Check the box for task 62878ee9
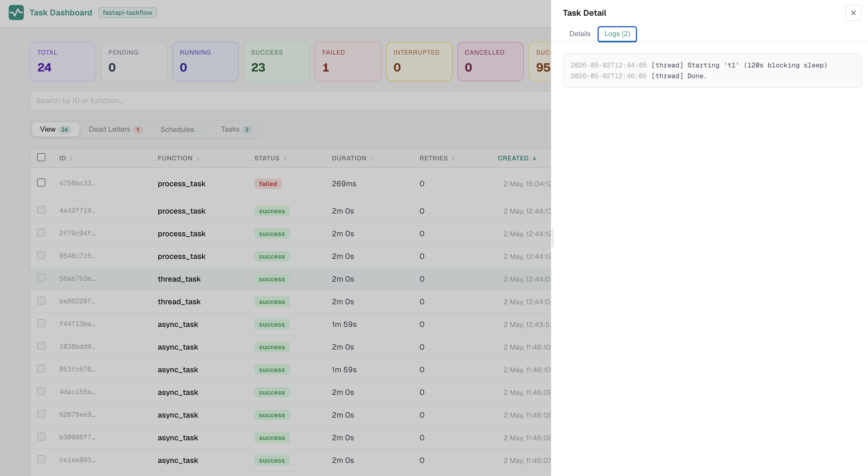The image size is (868, 476). point(41,414)
